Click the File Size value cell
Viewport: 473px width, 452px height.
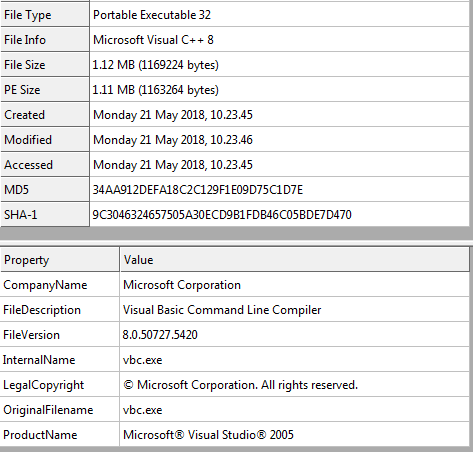tap(279, 65)
